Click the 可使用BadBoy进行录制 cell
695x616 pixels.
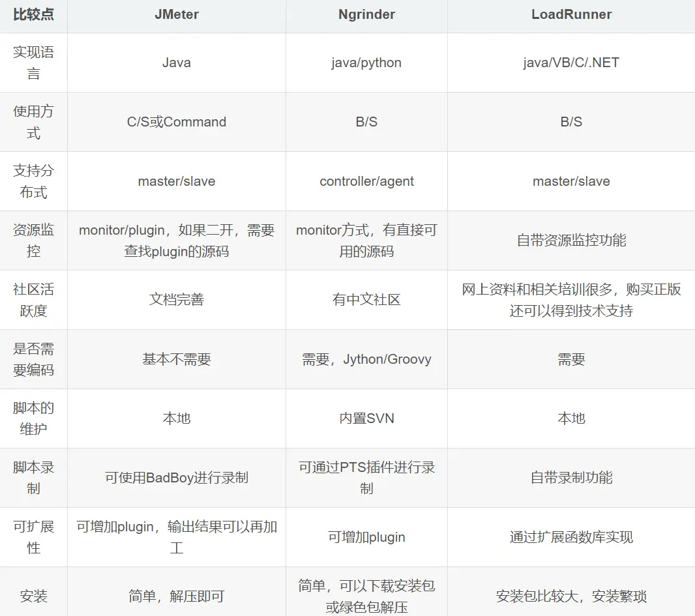(x=177, y=478)
